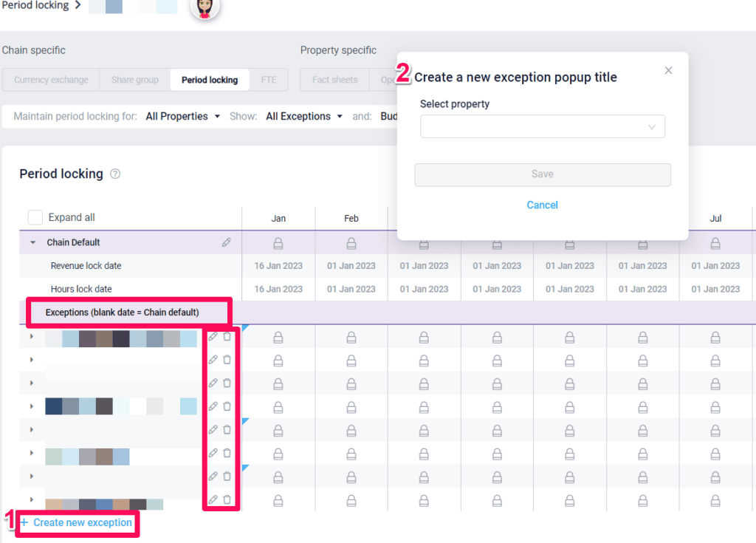Click the Jul lock icon in Chain Default row

point(715,243)
